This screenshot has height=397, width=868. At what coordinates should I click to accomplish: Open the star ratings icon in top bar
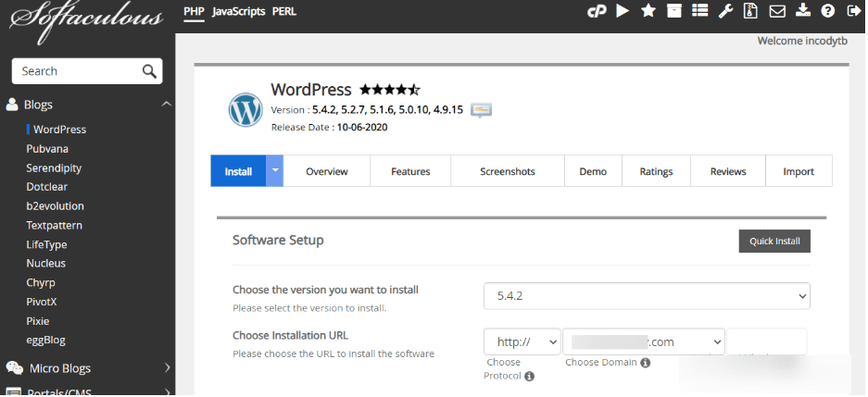click(x=648, y=11)
